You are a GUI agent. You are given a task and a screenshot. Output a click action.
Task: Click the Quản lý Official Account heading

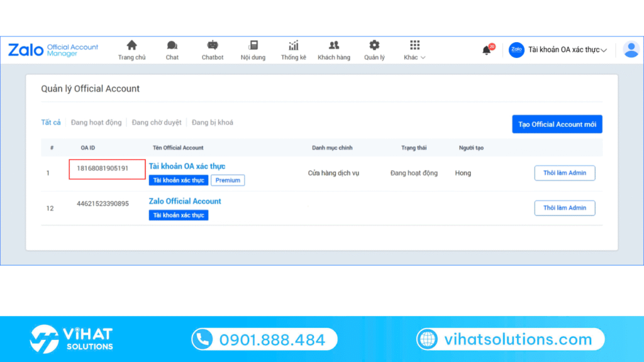coord(91,89)
